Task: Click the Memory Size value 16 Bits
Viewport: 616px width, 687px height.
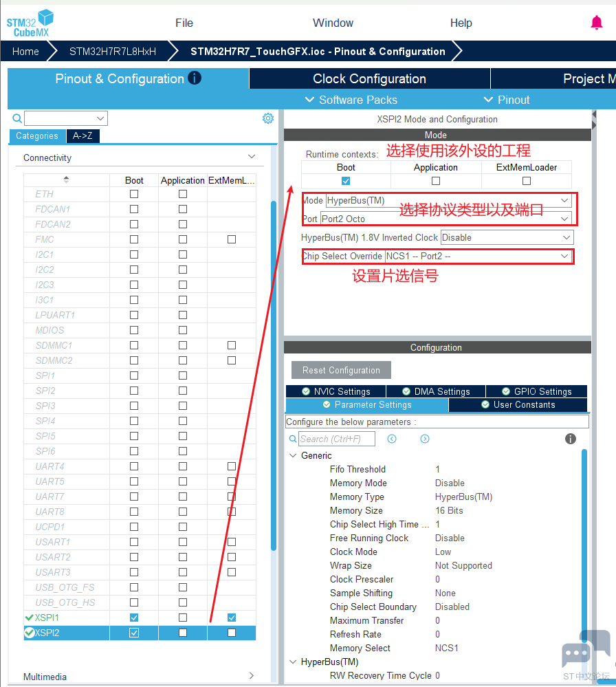Action: (449, 510)
